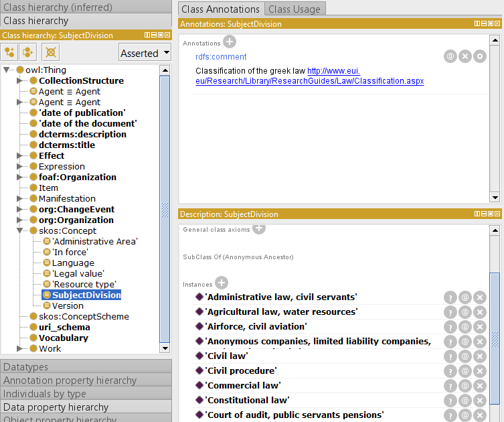Viewport: 504px width, 422px height.
Task: Expand the Manifestation class node
Action: tap(19, 198)
